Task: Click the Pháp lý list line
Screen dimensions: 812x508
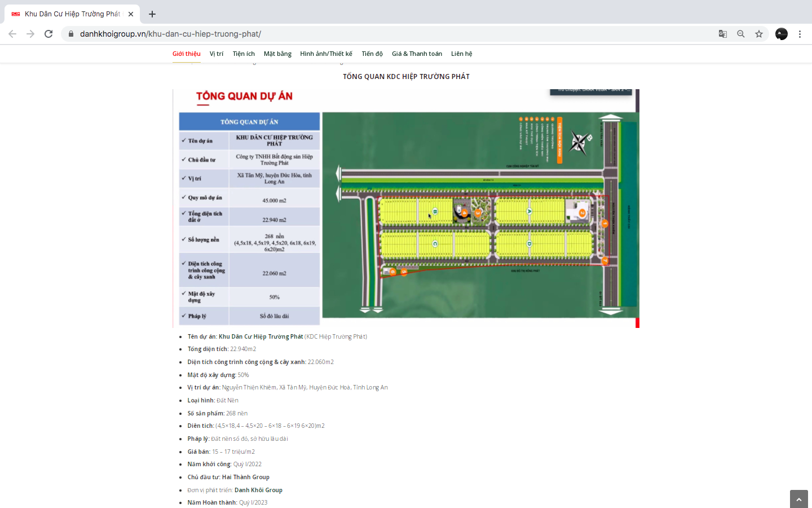Action: tap(238, 439)
